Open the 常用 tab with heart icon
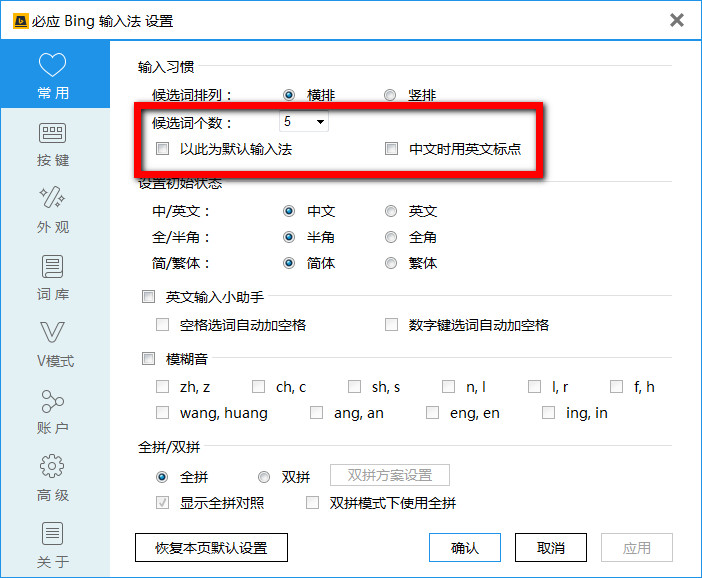 point(55,75)
